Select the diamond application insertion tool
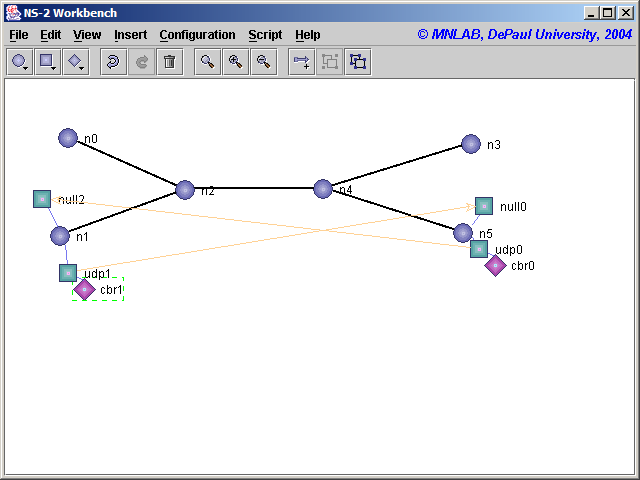This screenshot has height=480, width=640. [x=76, y=62]
